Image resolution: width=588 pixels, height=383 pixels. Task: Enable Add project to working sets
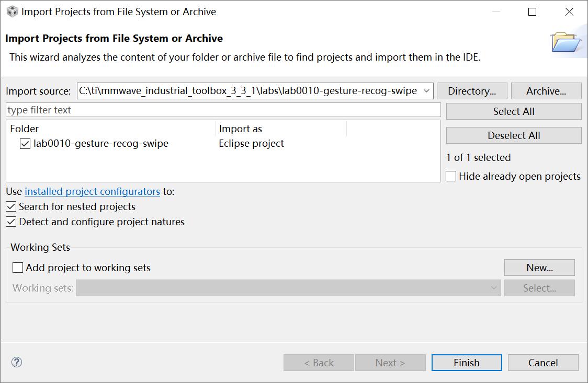(x=18, y=268)
